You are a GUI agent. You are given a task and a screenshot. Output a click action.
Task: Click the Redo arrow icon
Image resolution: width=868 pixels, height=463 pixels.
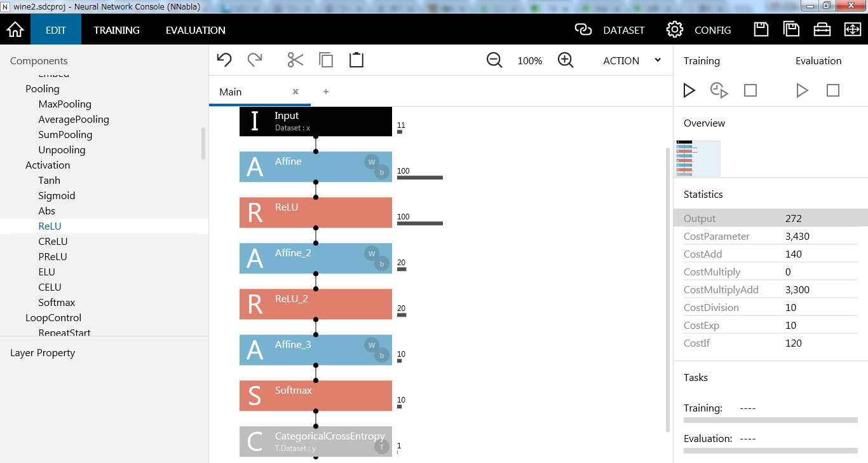pos(255,60)
